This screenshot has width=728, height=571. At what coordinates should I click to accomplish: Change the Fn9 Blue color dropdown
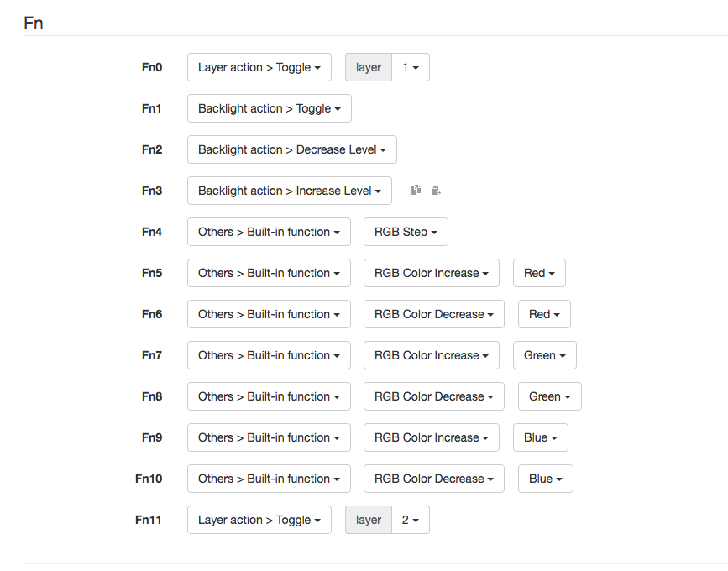pos(540,437)
